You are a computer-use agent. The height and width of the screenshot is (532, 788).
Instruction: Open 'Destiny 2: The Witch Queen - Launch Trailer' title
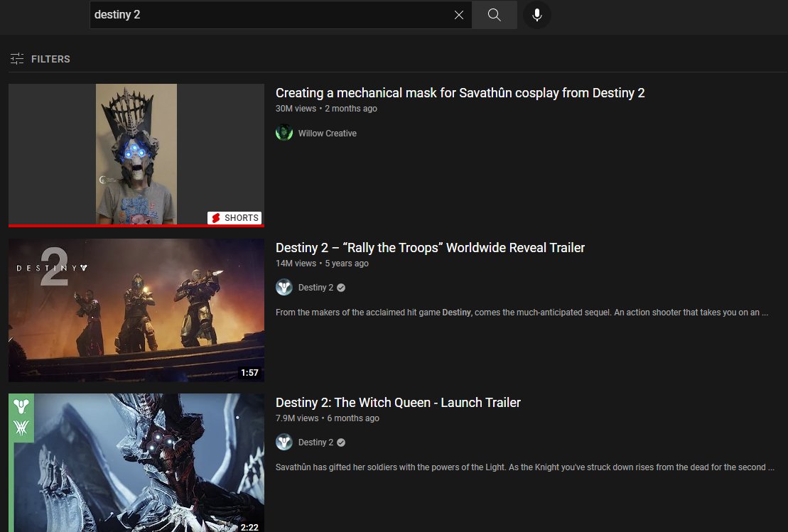click(398, 403)
